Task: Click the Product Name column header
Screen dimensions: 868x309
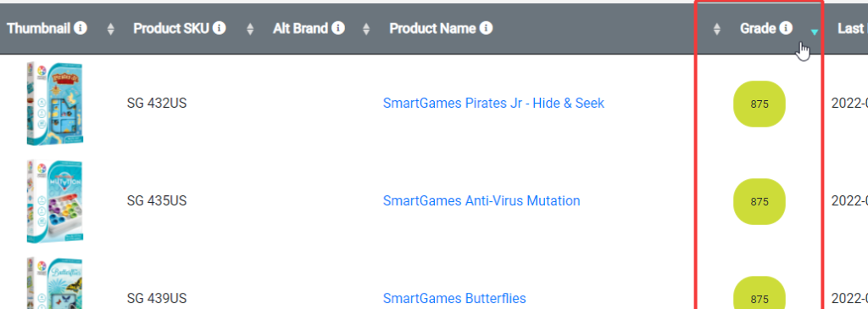Action: coord(432,28)
